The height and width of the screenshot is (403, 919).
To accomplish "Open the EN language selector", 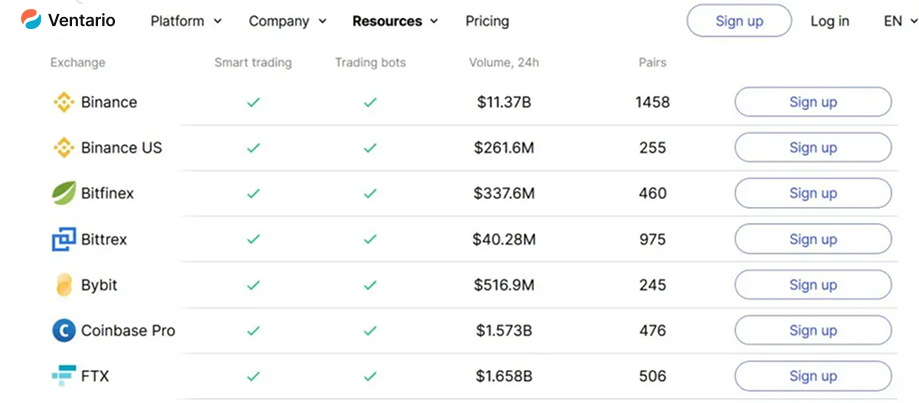I will click(x=900, y=21).
